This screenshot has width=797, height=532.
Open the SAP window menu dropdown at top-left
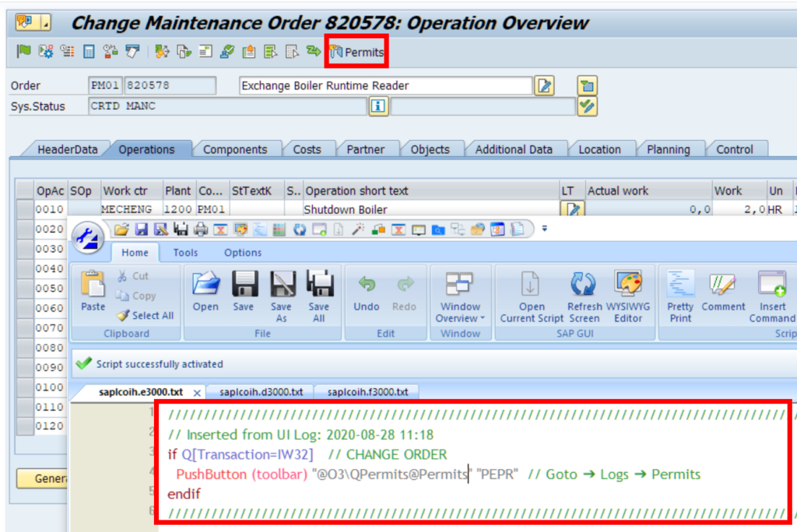45,23
